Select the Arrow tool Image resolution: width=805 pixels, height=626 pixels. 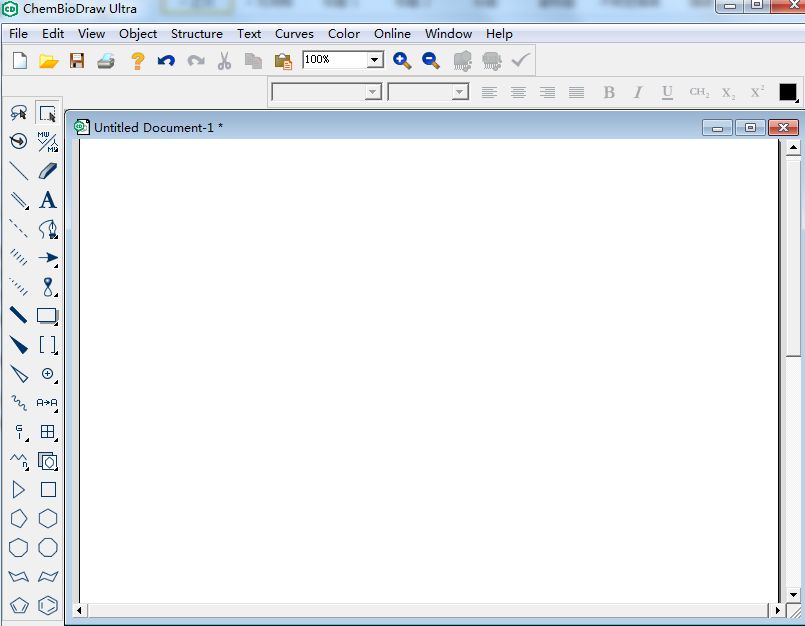click(x=48, y=257)
